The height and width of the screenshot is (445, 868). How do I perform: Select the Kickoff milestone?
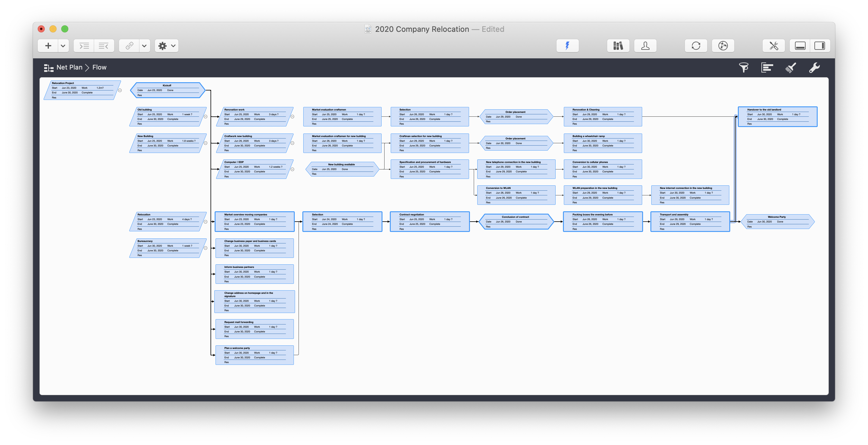coord(168,90)
